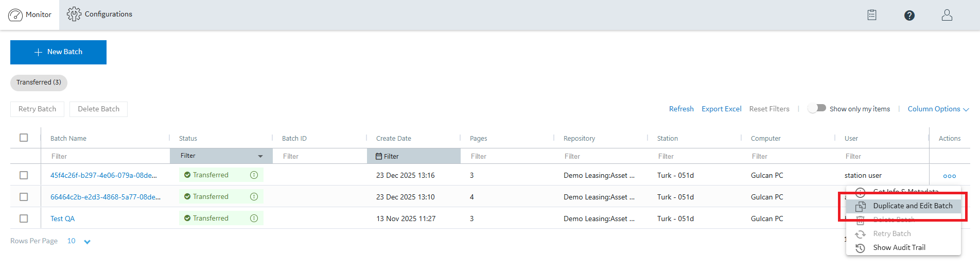Toggle the select-all header checkbox
The image size is (980, 268).
point(24,138)
